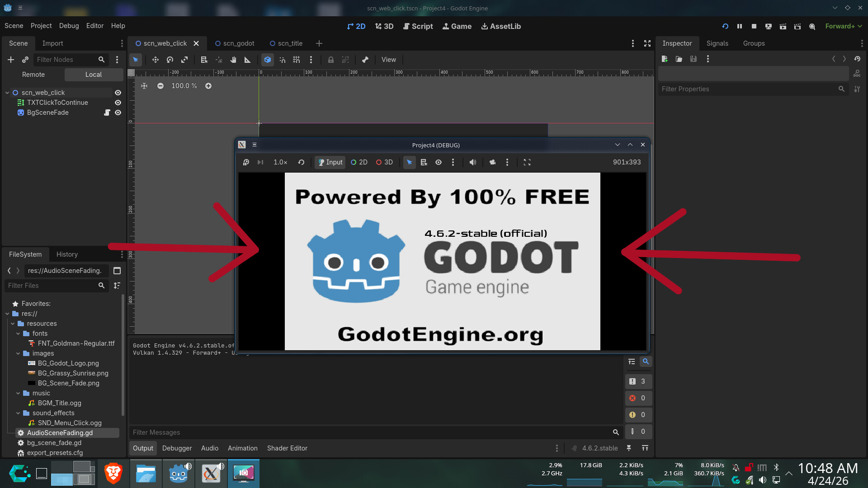This screenshot has height=488, width=868.
Task: Open the View menu button in viewport toolbar
Action: [x=388, y=60]
